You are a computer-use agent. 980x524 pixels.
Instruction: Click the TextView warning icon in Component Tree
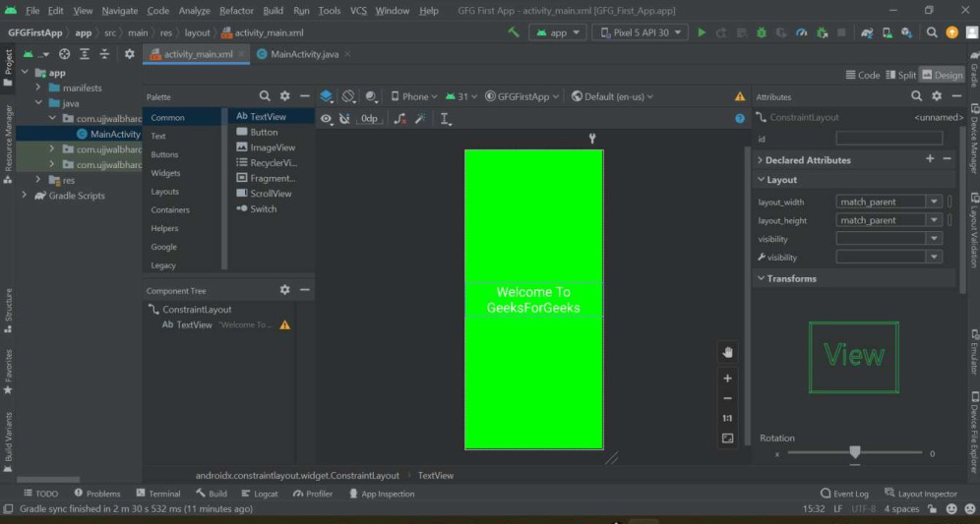(x=285, y=324)
